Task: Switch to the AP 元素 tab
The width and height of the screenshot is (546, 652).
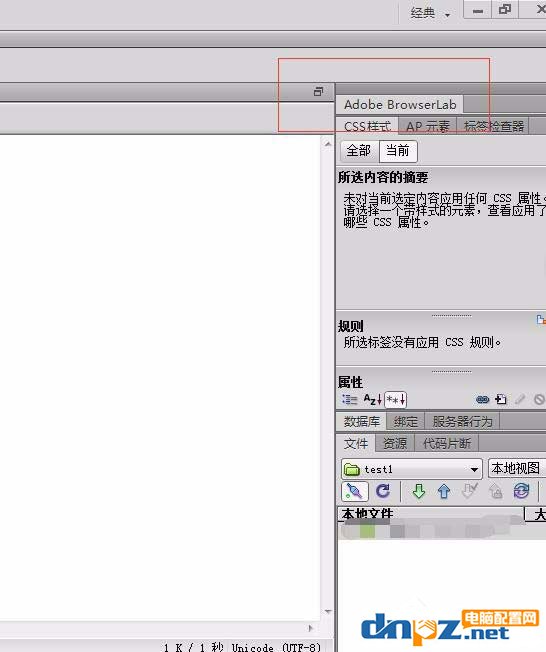Action: (x=428, y=126)
